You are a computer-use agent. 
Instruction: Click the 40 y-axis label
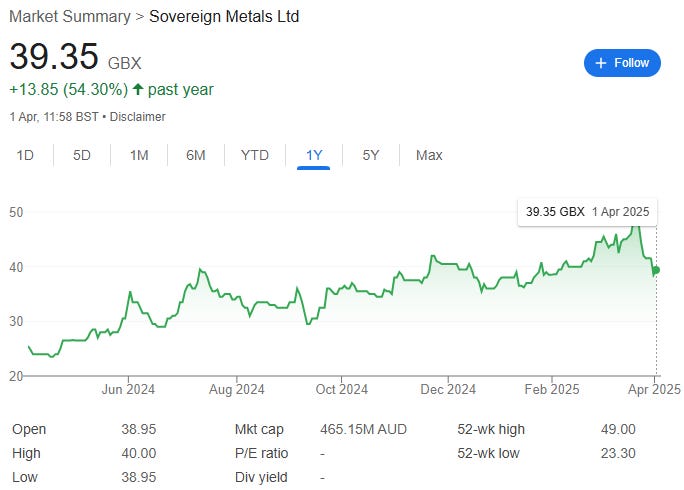pyautogui.click(x=16, y=267)
